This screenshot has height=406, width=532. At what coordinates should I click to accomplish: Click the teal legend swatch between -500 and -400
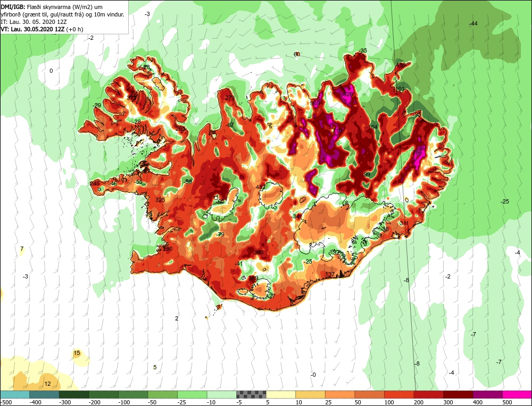click(15, 394)
